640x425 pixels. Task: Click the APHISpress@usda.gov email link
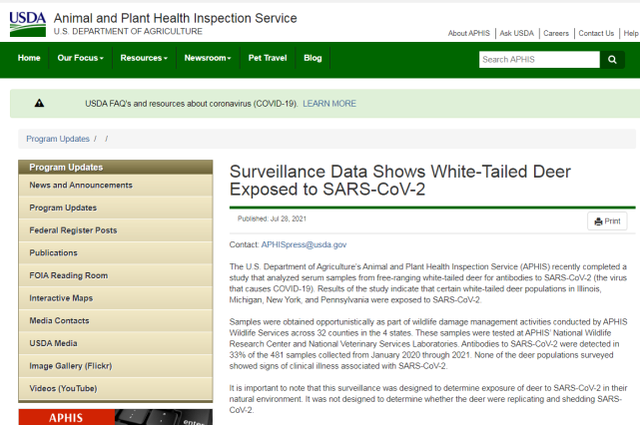click(x=304, y=245)
